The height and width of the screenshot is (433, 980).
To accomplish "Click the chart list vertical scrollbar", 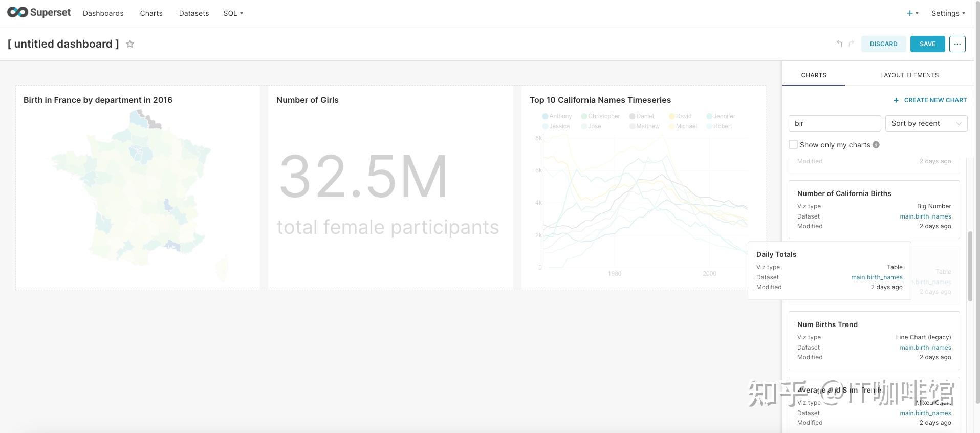I will [970, 266].
